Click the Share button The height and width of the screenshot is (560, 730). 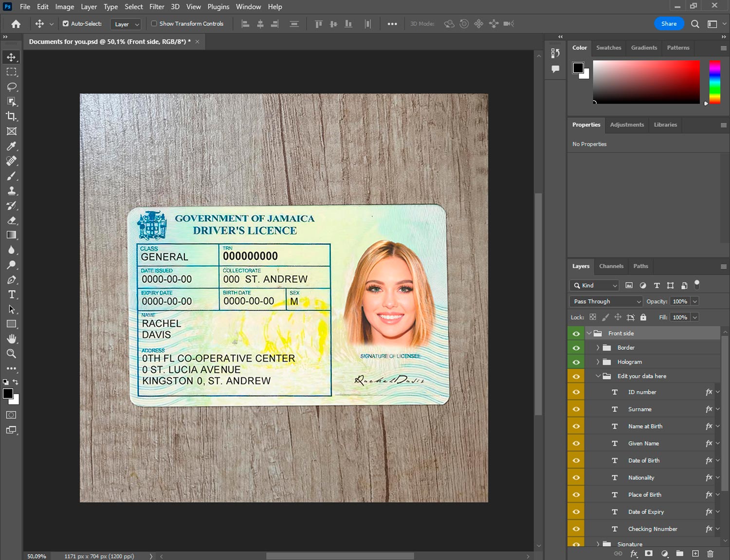(x=669, y=24)
